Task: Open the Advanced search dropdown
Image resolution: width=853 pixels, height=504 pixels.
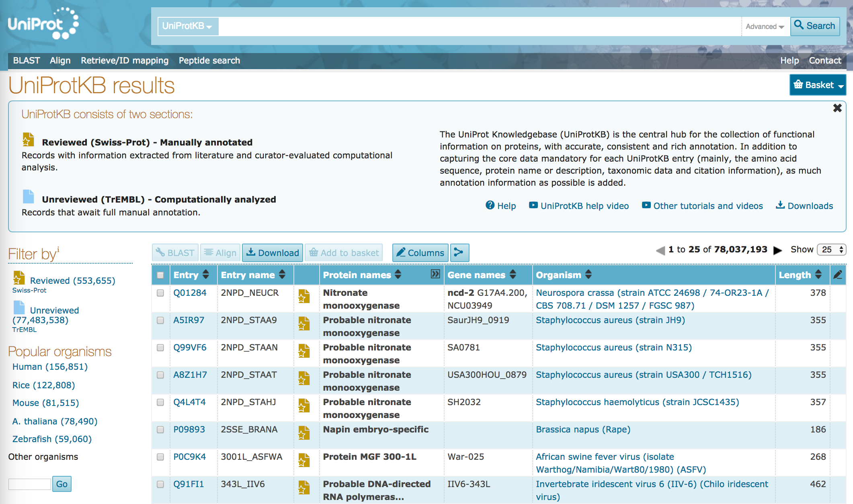Action: click(765, 27)
